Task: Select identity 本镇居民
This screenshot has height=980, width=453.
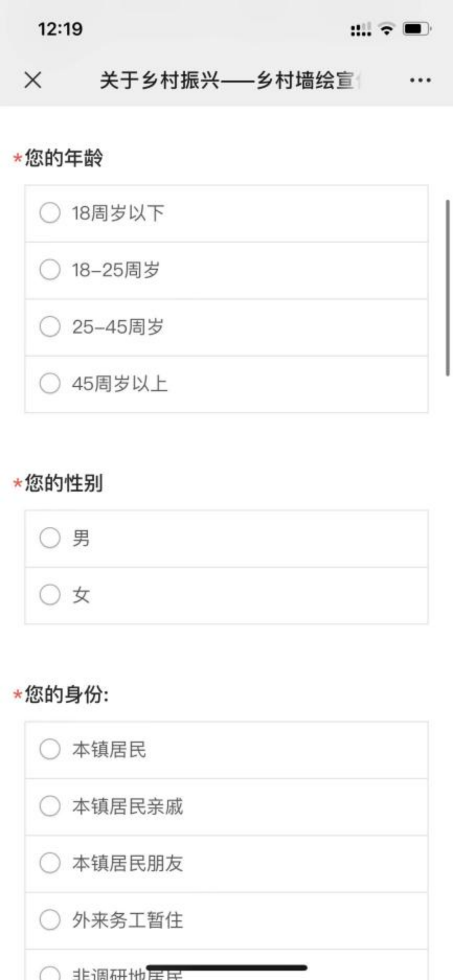Action: [50, 749]
